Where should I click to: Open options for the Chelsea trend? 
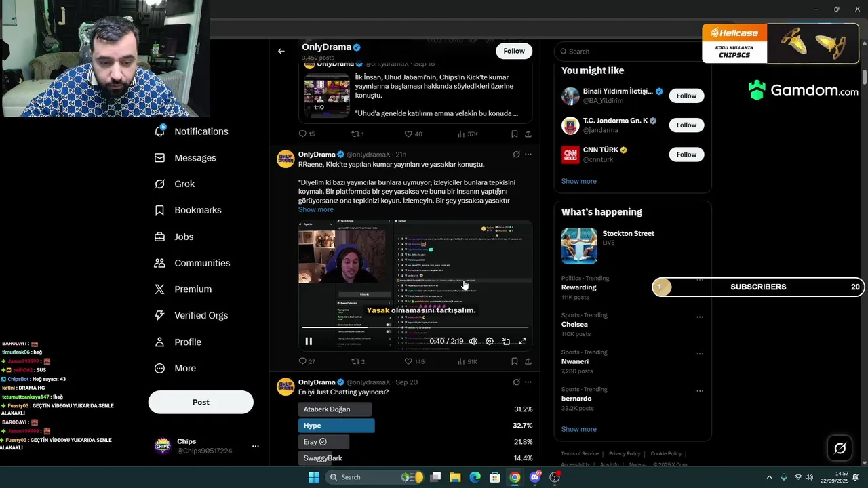coord(700,317)
